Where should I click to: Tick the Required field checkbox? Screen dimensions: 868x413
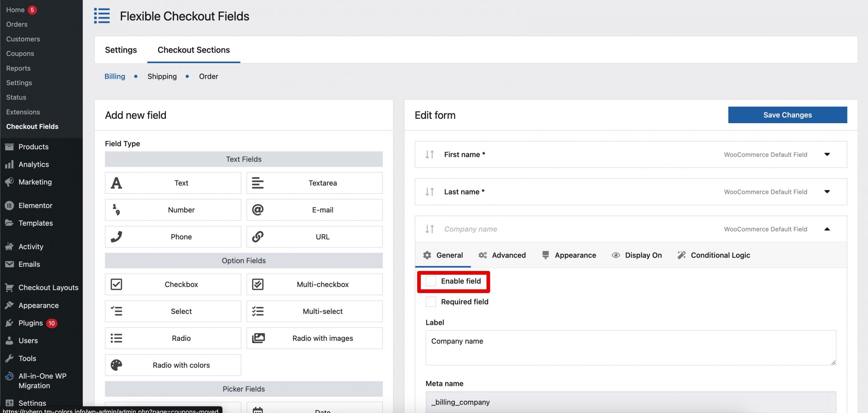(431, 302)
